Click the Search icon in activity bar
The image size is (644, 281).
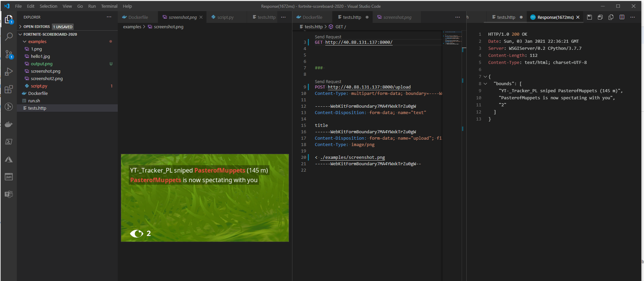tap(9, 37)
